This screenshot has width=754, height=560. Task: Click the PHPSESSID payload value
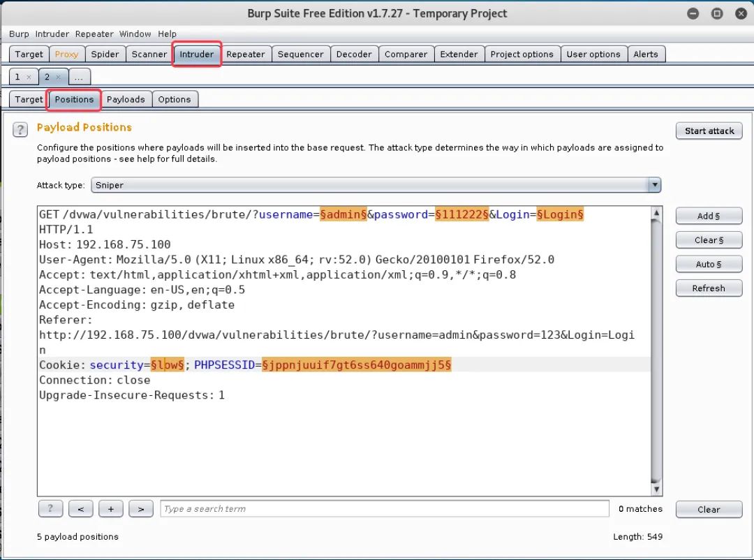tap(356, 364)
